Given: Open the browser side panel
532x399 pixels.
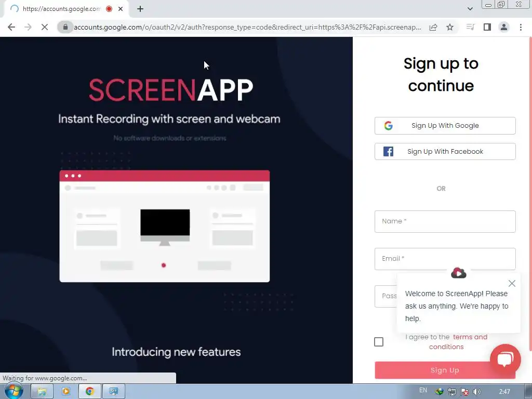Looking at the screenshot, I should click(487, 27).
